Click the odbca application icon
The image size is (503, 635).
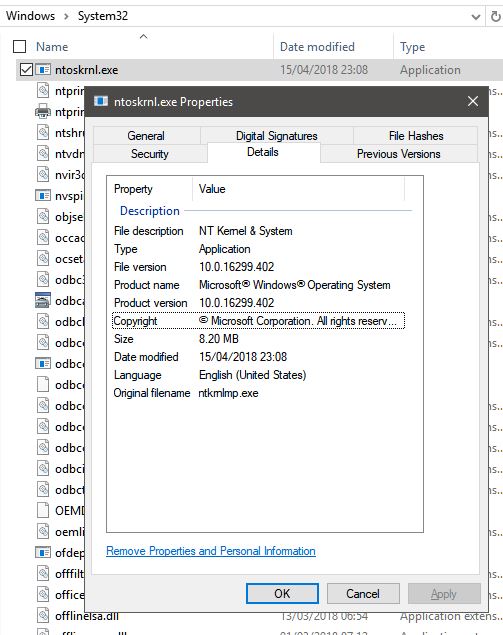pyautogui.click(x=43, y=300)
